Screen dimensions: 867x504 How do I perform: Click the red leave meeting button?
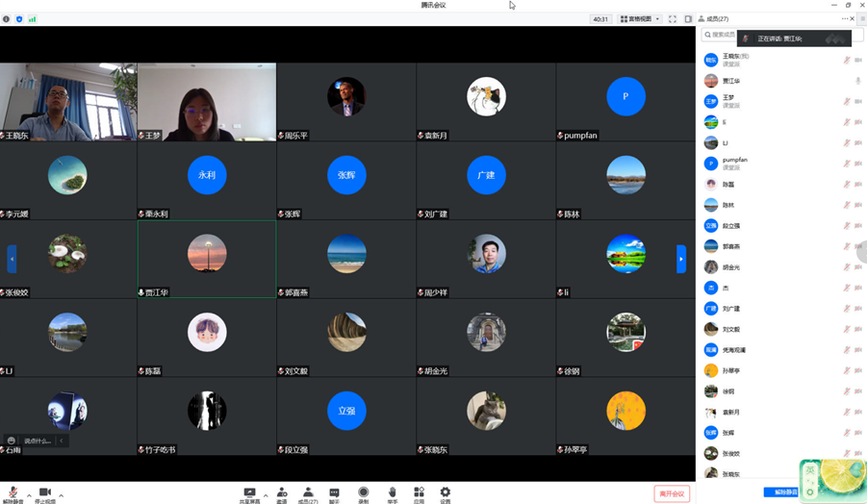pos(671,493)
